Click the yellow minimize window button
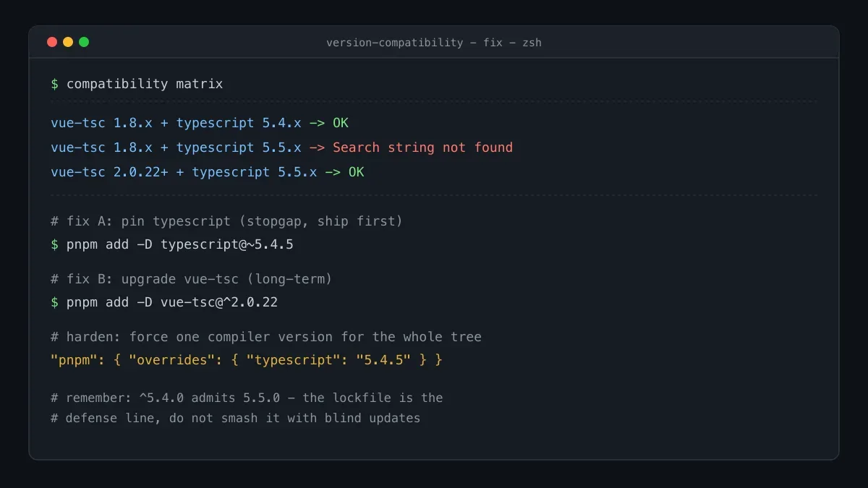868x488 pixels. coord(68,42)
